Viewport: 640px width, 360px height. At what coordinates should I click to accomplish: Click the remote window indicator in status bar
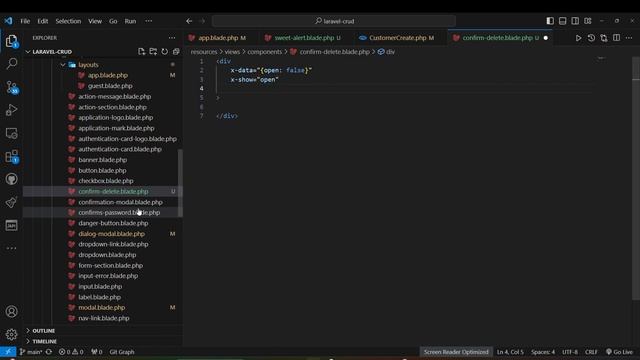[x=8, y=352]
